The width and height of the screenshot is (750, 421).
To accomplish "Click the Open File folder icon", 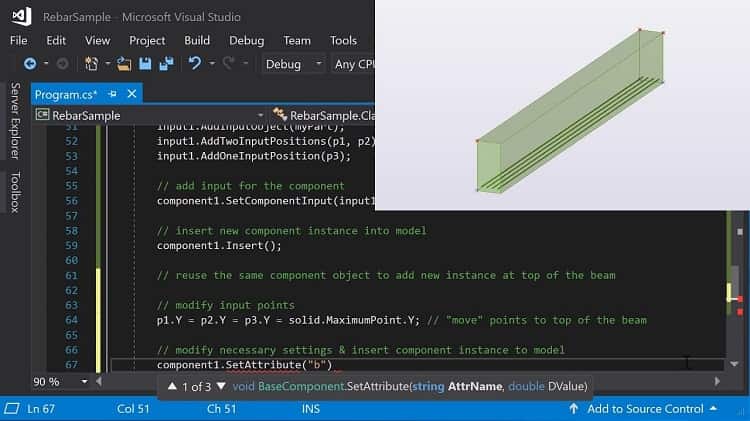I will (124, 64).
